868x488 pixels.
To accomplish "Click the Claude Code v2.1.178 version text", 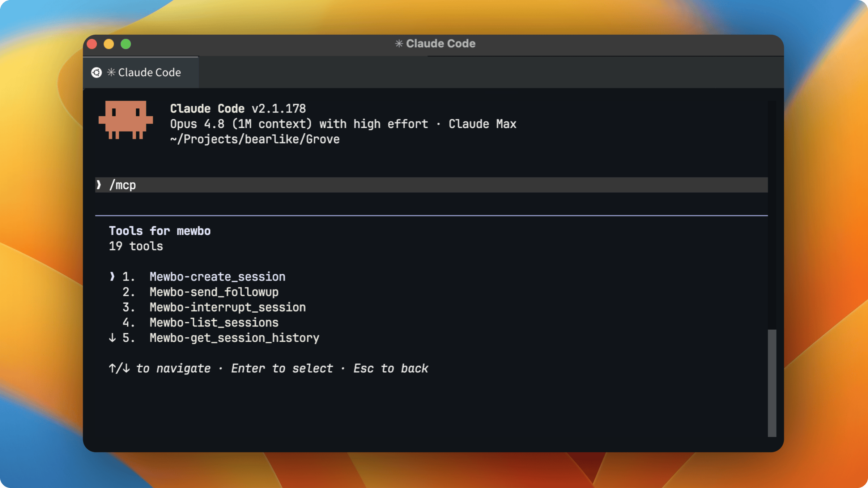I will point(238,108).
